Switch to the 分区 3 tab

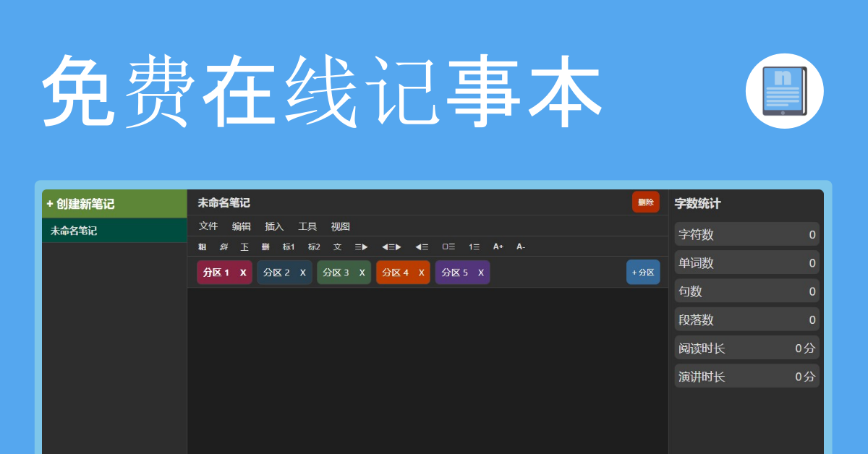(336, 273)
